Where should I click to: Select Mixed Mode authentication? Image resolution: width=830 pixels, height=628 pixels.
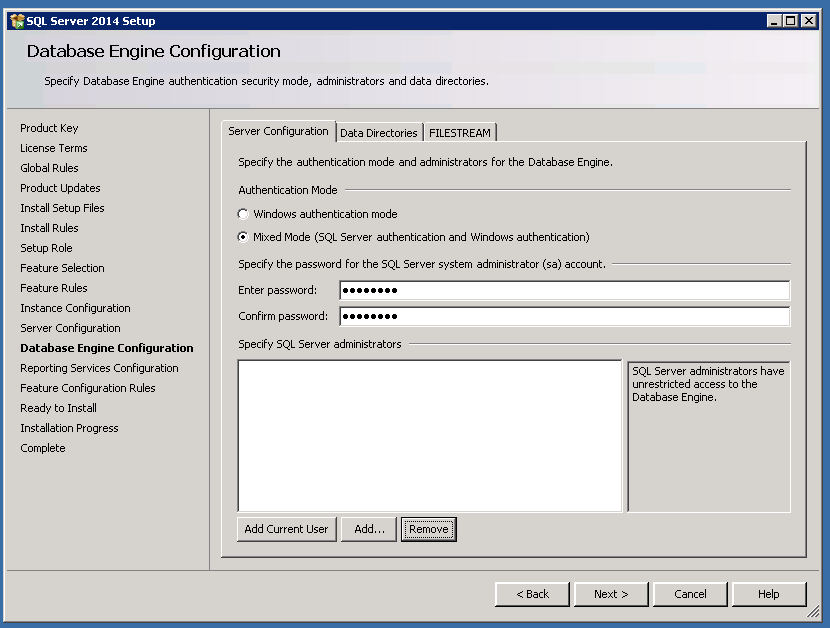coord(241,236)
